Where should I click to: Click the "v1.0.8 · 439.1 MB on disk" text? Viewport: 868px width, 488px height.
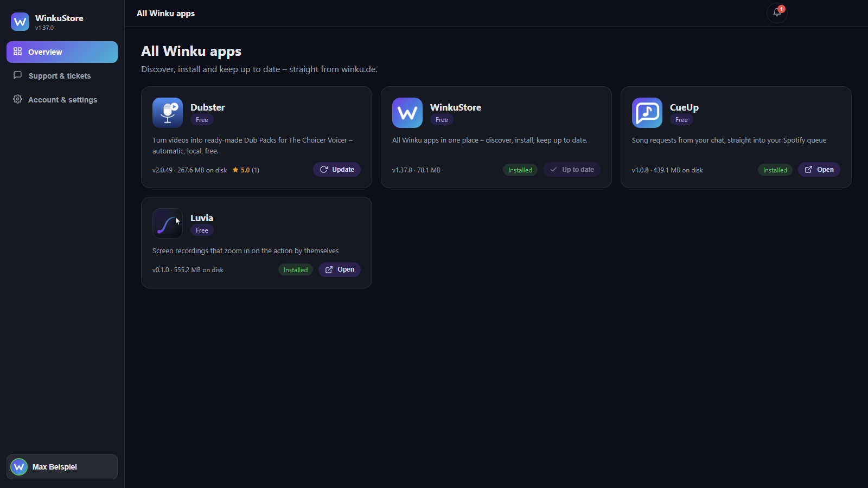pos(667,170)
